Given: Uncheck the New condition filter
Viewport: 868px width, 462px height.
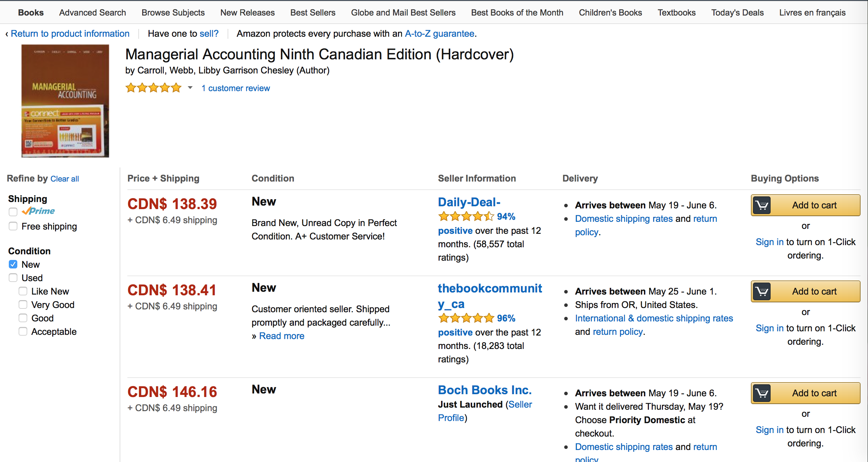Looking at the screenshot, I should pyautogui.click(x=13, y=264).
